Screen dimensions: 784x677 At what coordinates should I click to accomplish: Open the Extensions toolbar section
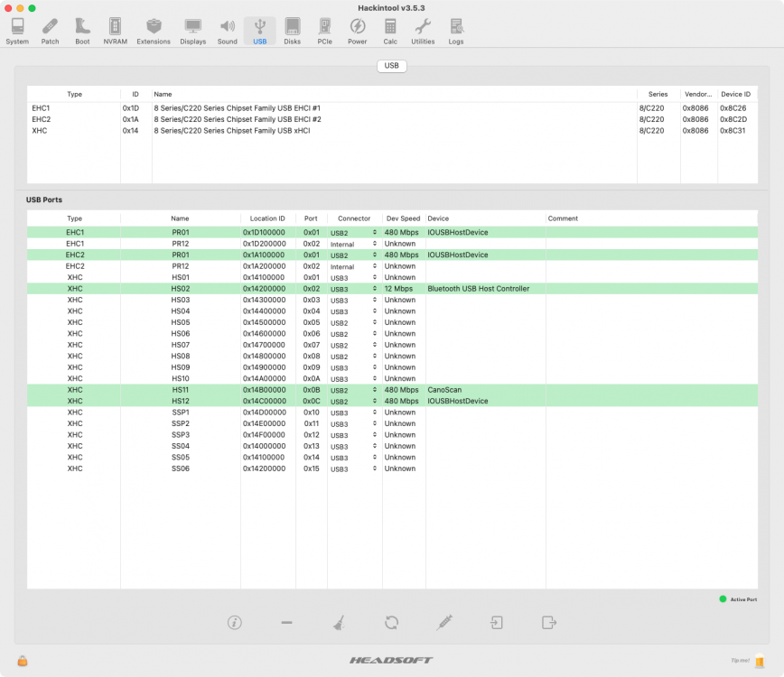click(154, 32)
